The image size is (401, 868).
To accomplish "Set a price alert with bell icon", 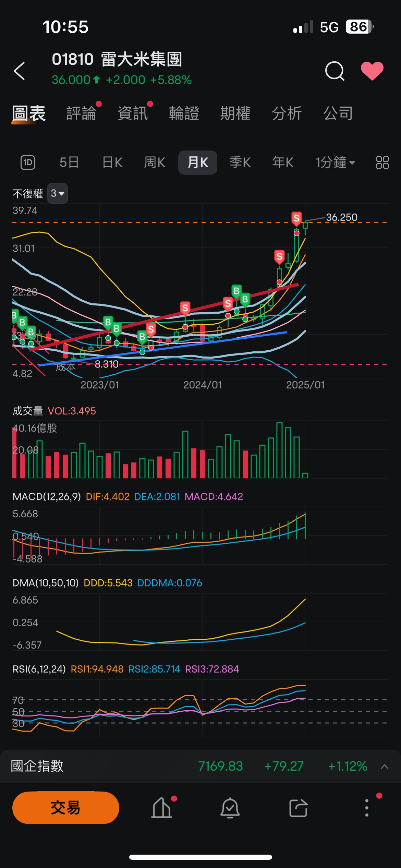I will 230,808.
